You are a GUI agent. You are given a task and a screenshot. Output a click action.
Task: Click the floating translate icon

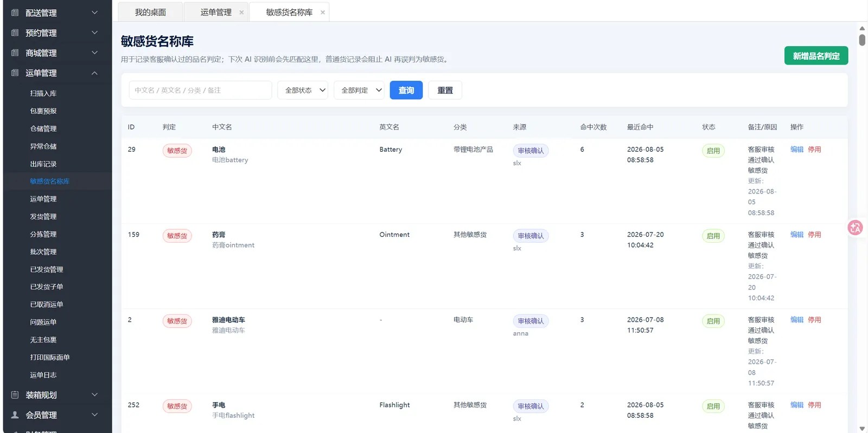coord(856,228)
